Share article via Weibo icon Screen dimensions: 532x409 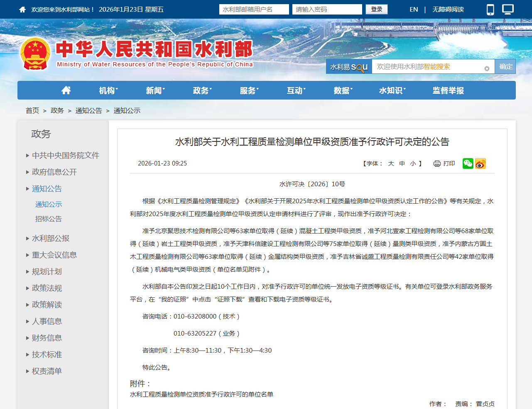[481, 163]
